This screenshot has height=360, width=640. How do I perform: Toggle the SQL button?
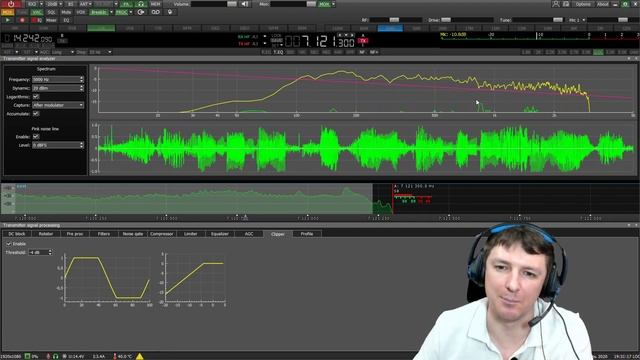point(51,12)
